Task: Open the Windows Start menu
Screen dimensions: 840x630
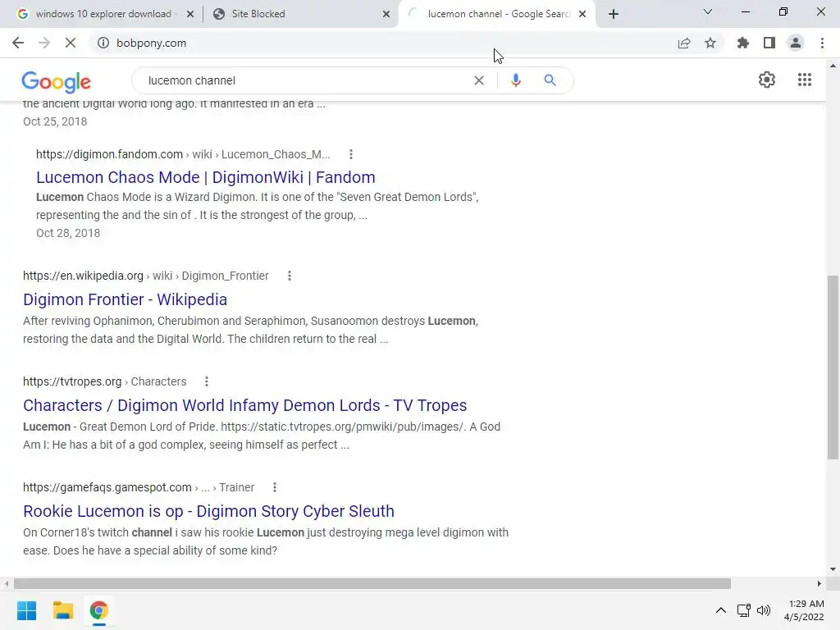Action: tap(26, 610)
